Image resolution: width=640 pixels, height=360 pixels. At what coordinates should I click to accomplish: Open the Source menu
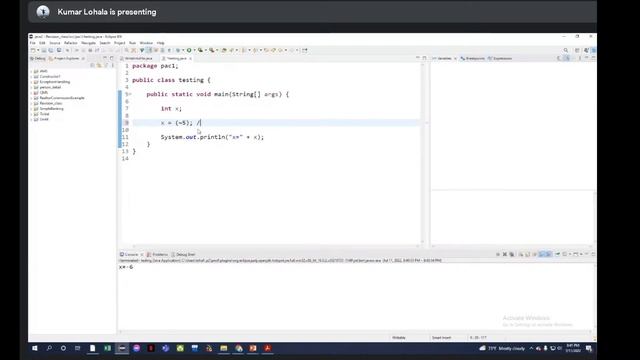point(55,43)
